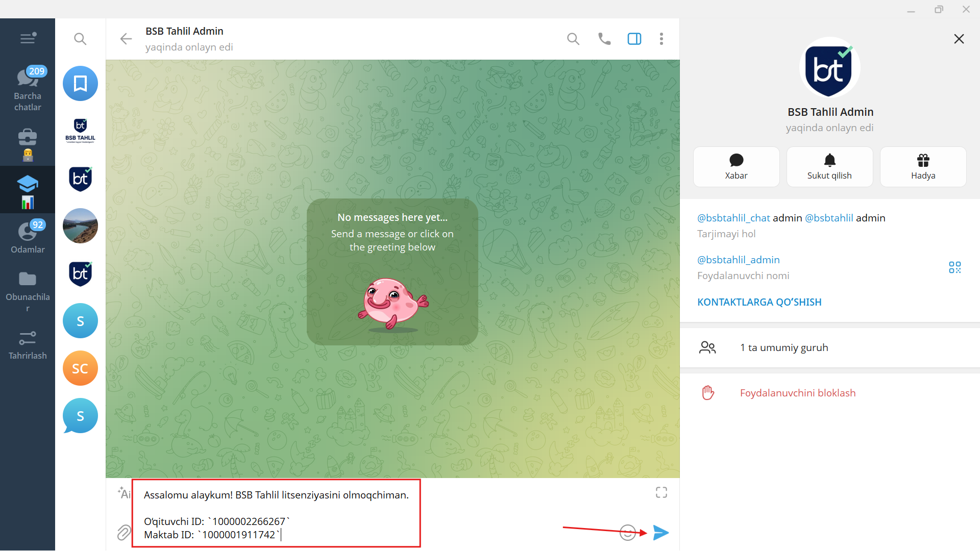Open the three-dot chat options menu

point(661,39)
